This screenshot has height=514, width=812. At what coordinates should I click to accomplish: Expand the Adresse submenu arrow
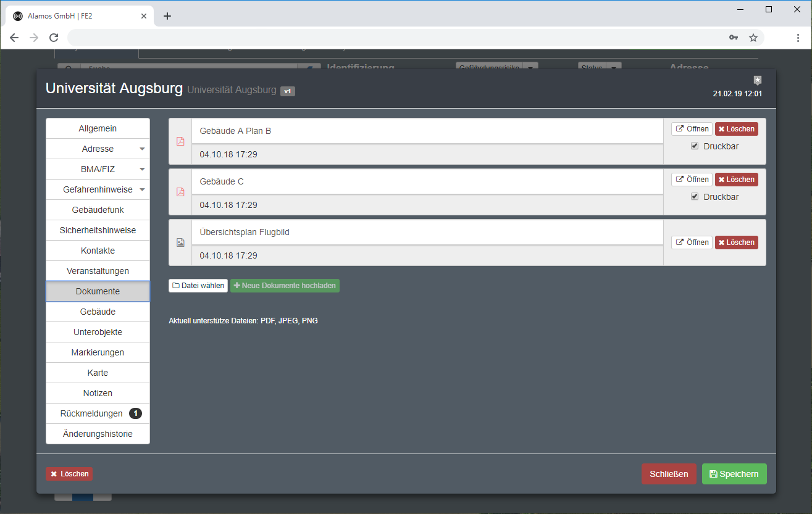click(x=142, y=149)
